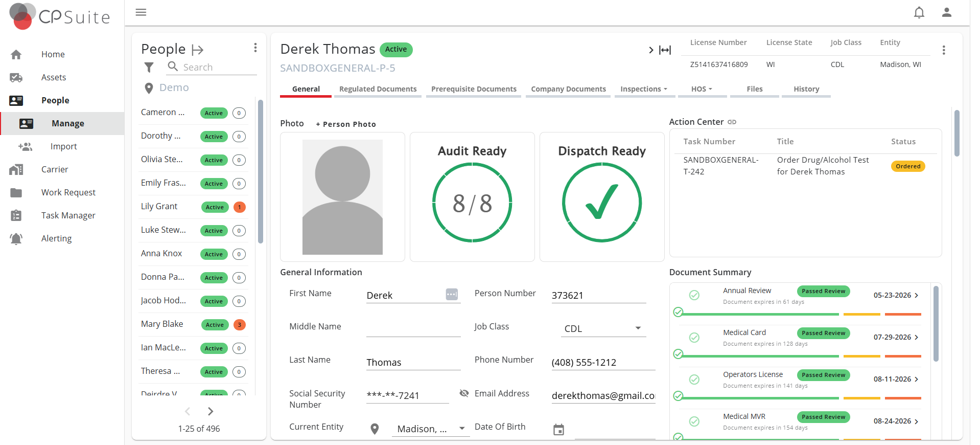Go to next page of people
The width and height of the screenshot is (980, 445).
point(211,411)
